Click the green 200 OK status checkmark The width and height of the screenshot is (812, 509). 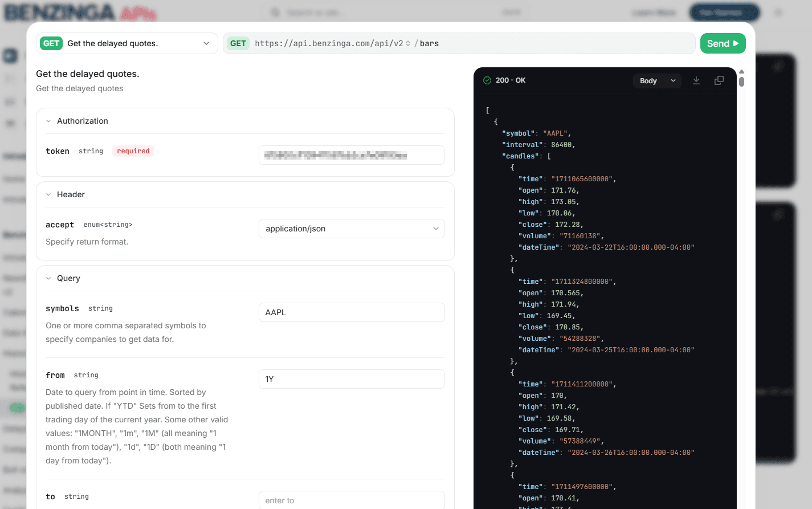488,80
